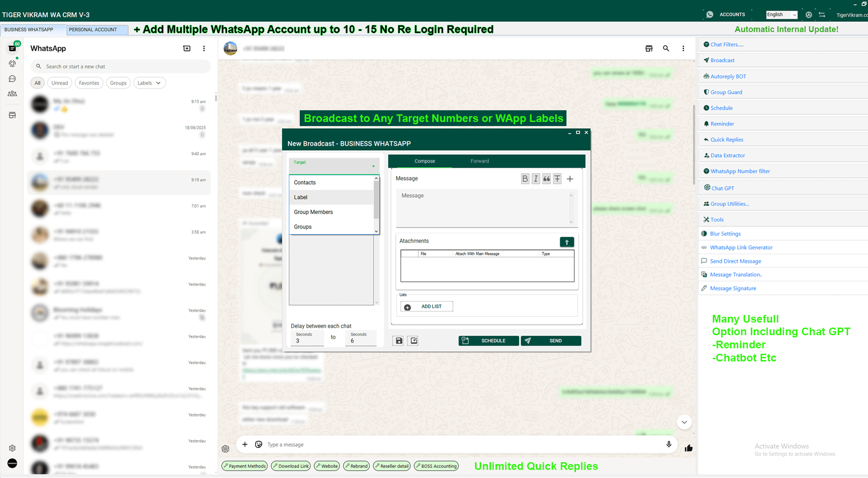Open Chat GPT panel option
The image size is (868, 478).
click(x=783, y=188)
